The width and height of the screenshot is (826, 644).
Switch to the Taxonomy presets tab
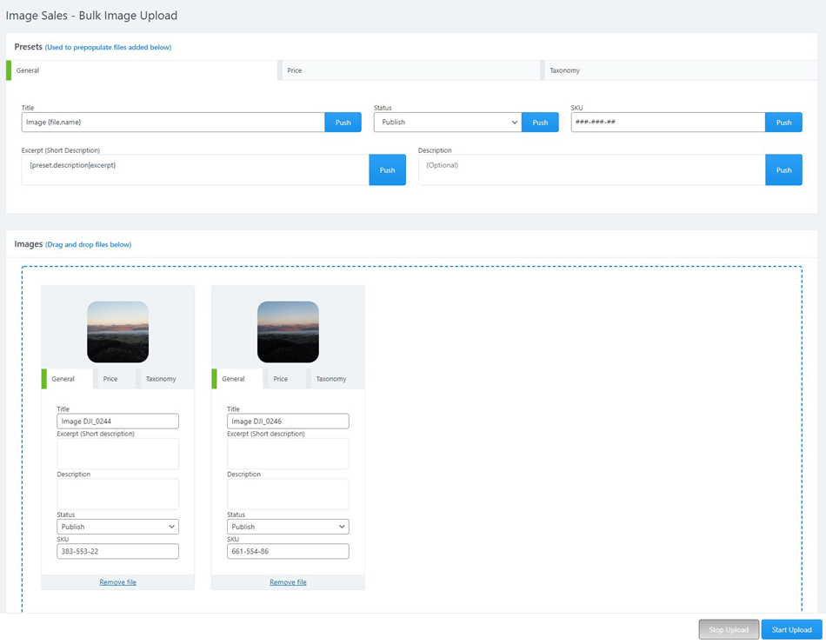tap(679, 70)
